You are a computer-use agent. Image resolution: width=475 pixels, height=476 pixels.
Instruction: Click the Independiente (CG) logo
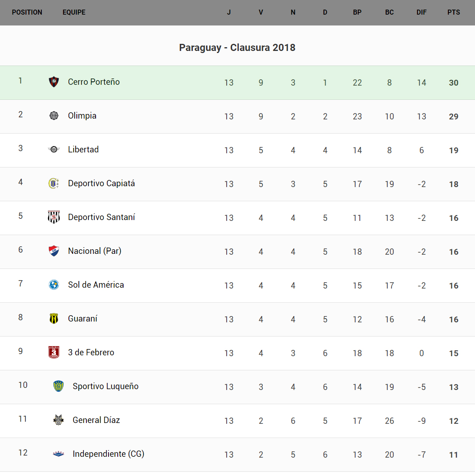click(58, 454)
